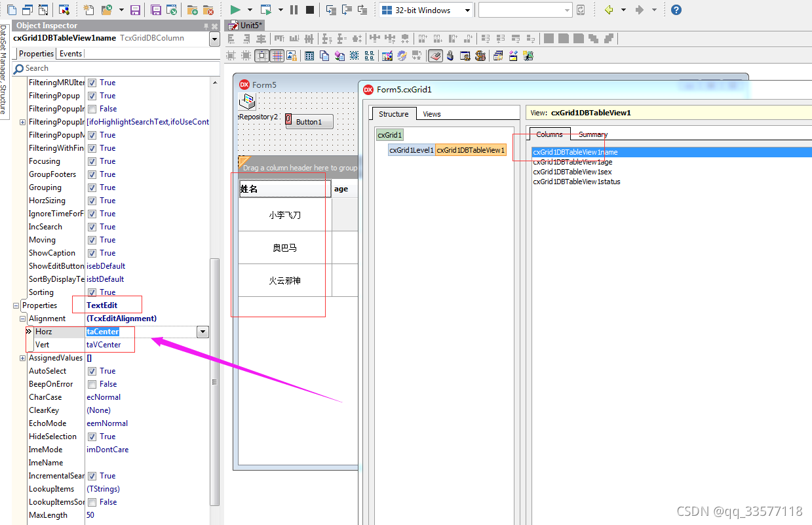Select the Summary tab in Columns panel
This screenshot has width=812, height=525.
(x=592, y=134)
